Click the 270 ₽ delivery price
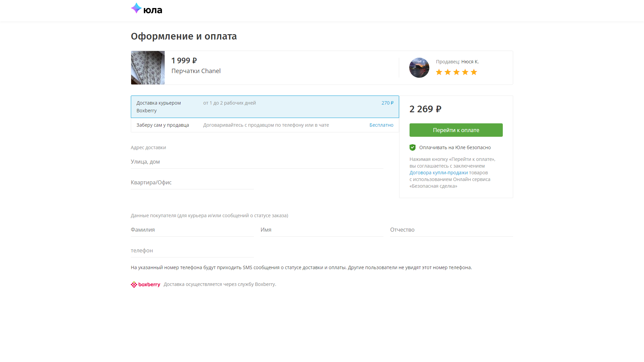Image resolution: width=644 pixels, height=362 pixels. click(x=387, y=103)
